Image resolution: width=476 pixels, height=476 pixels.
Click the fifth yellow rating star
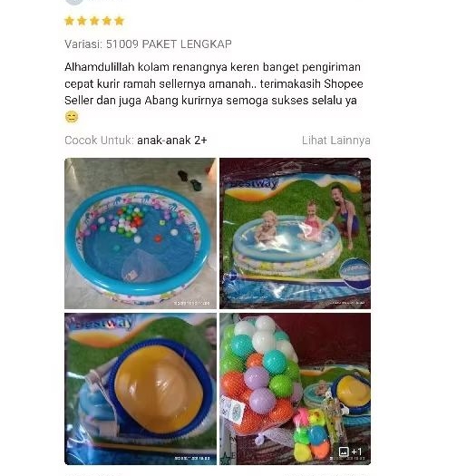[x=120, y=21]
